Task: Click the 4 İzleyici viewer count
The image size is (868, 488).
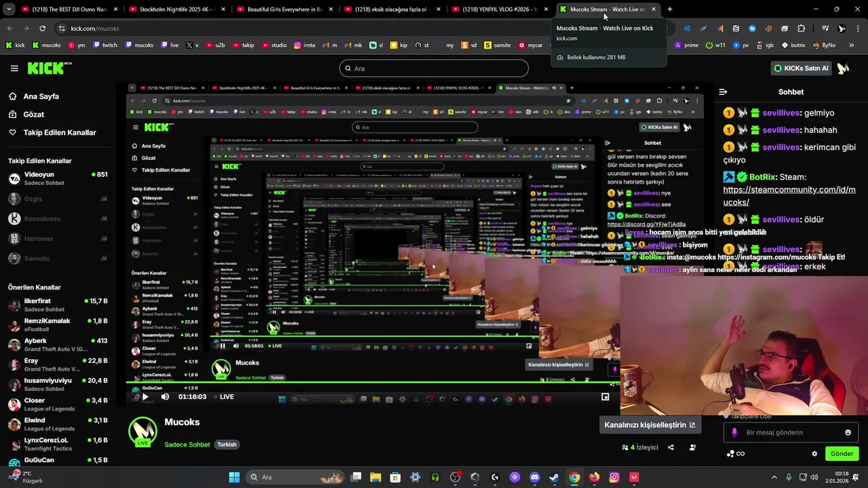Action: [x=640, y=447]
